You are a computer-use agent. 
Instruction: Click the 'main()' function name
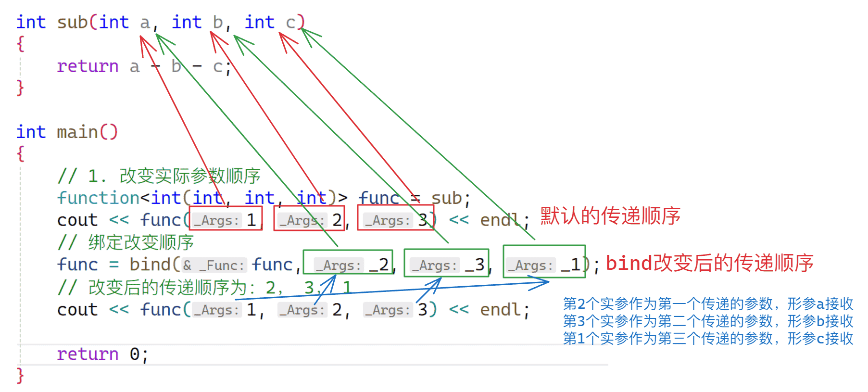[87, 132]
